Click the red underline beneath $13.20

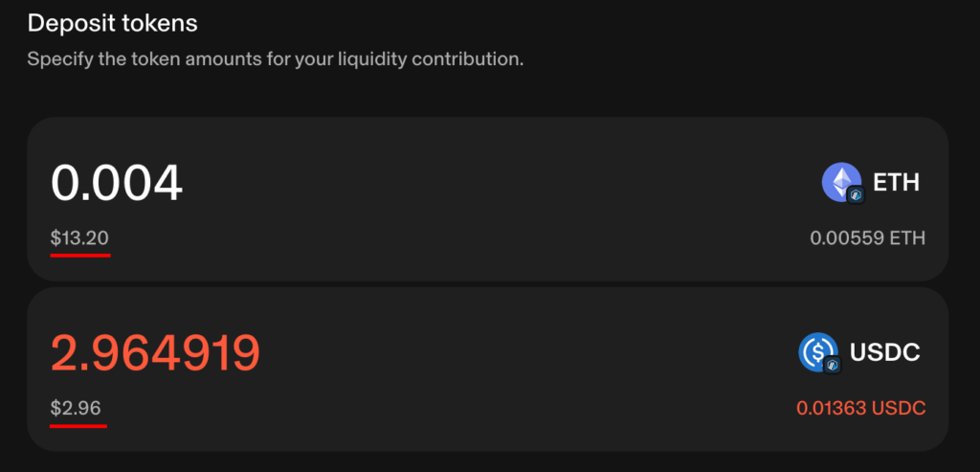coord(80,256)
